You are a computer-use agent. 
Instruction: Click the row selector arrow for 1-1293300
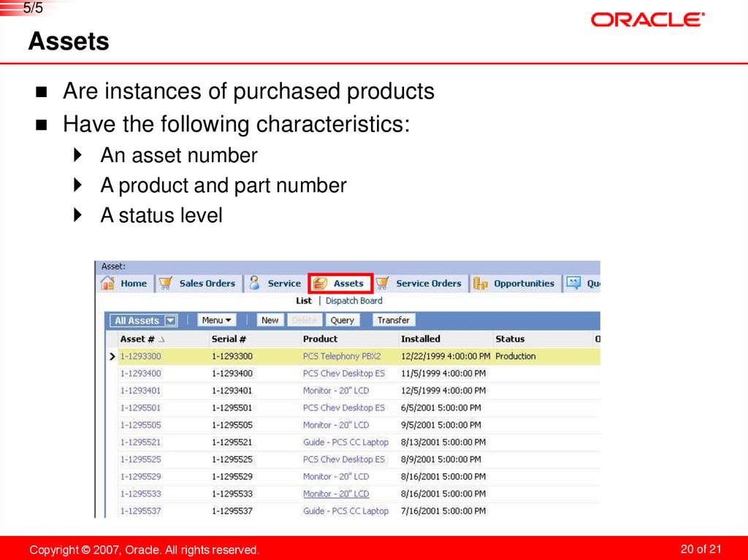tap(112, 356)
